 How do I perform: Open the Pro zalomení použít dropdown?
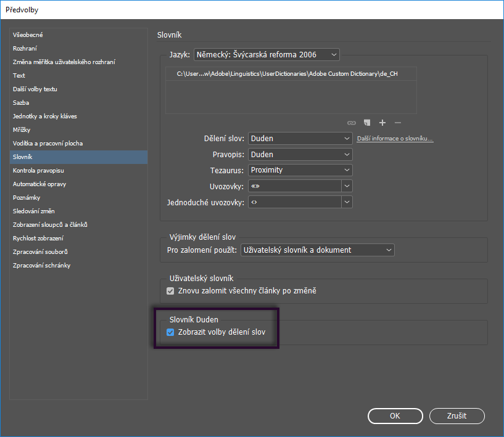[318, 250]
